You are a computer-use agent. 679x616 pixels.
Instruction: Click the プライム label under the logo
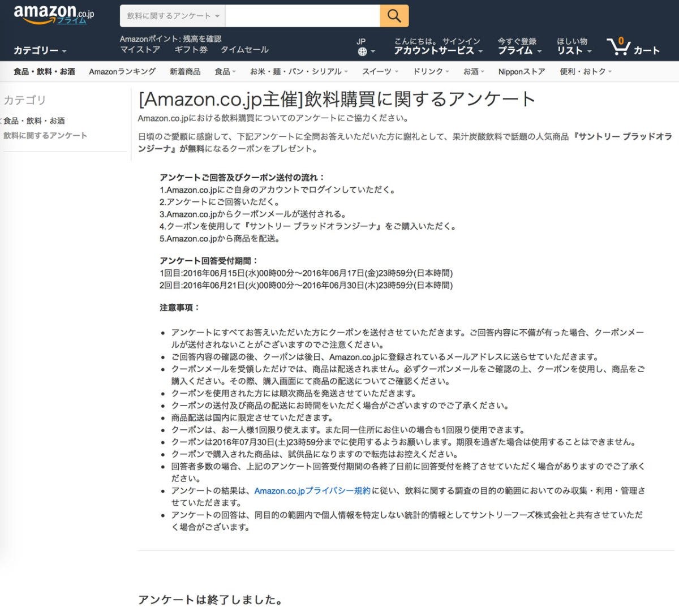(x=72, y=21)
